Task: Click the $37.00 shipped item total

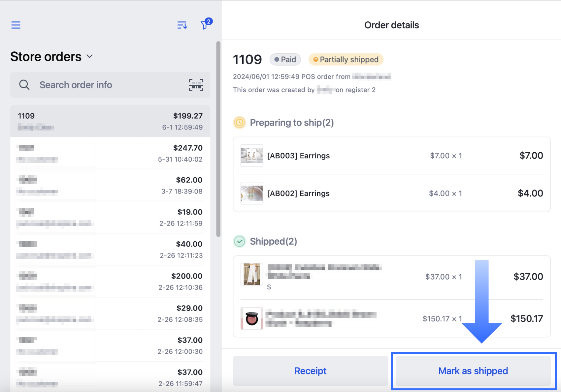Action: [x=528, y=277]
